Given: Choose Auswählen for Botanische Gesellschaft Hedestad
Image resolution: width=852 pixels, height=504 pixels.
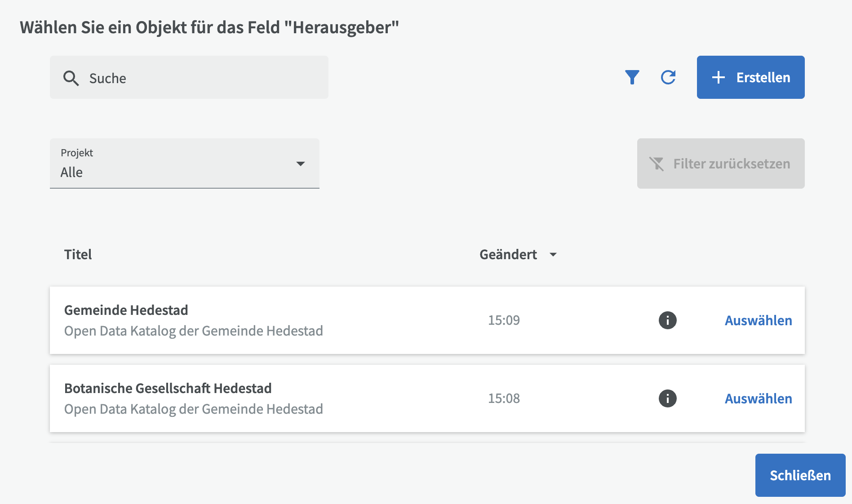Looking at the screenshot, I should [758, 398].
